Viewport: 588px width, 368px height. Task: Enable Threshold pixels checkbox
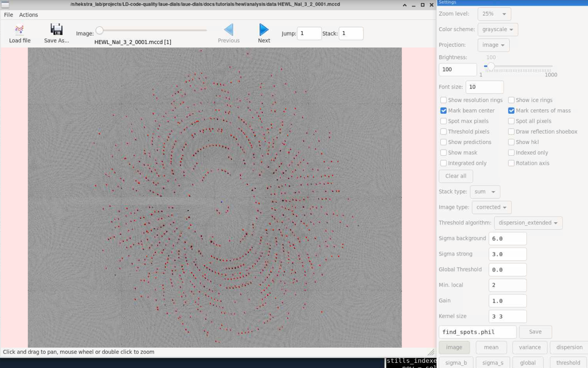click(x=443, y=131)
